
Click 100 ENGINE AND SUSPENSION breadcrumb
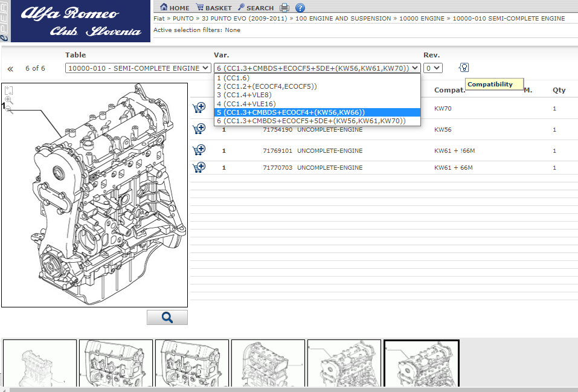click(x=343, y=19)
